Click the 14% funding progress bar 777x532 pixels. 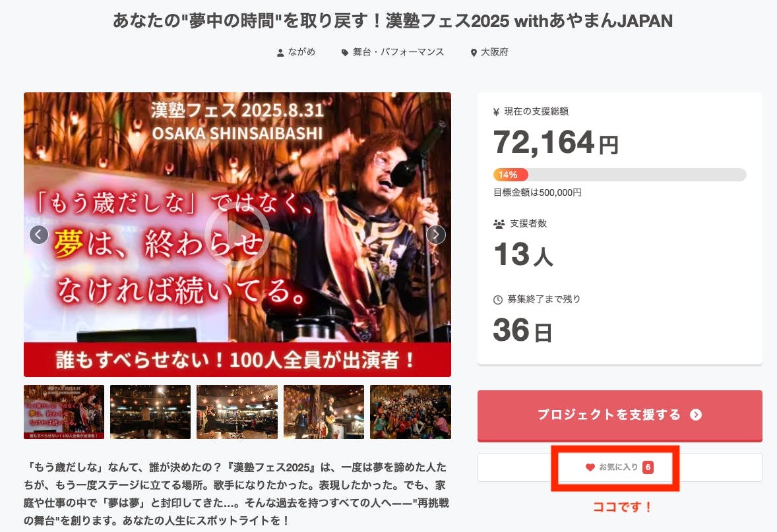619,175
